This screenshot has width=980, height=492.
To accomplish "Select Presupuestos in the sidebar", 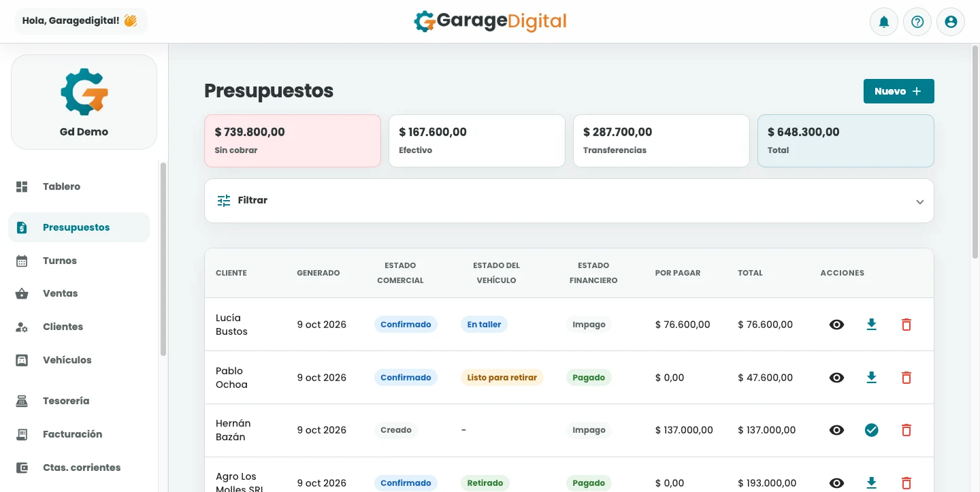I will coord(79,227).
